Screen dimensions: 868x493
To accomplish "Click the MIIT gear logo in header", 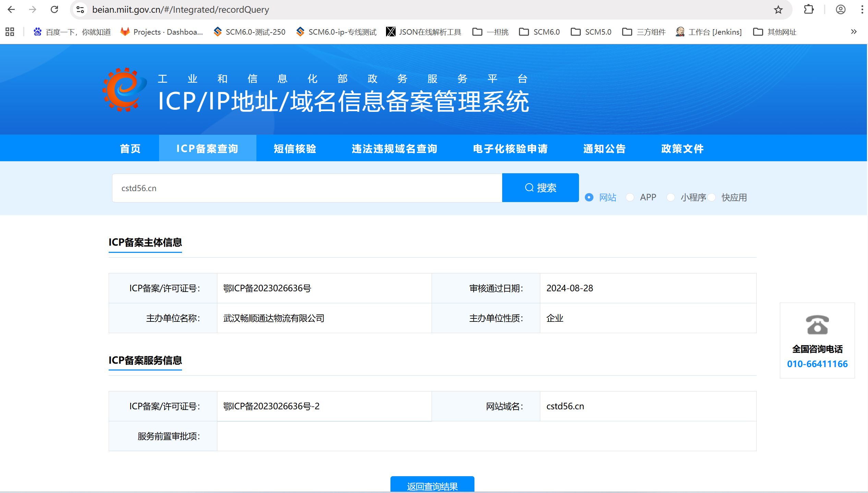I will pyautogui.click(x=124, y=90).
